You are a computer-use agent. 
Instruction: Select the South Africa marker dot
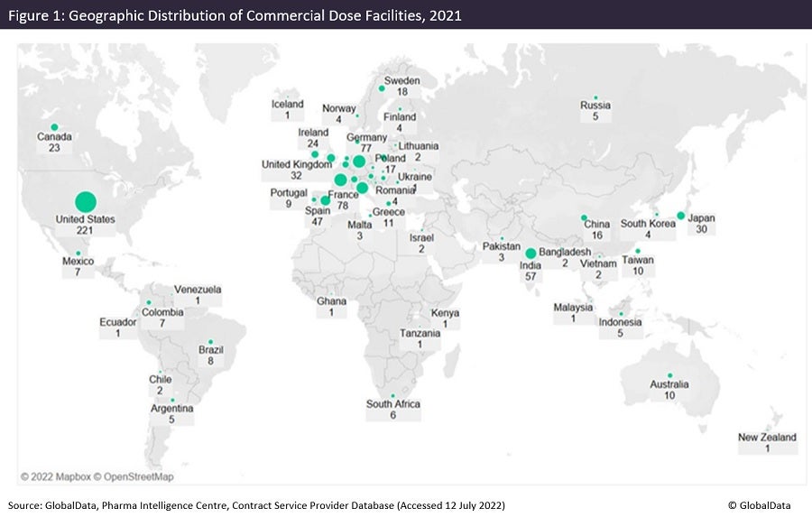(x=392, y=396)
